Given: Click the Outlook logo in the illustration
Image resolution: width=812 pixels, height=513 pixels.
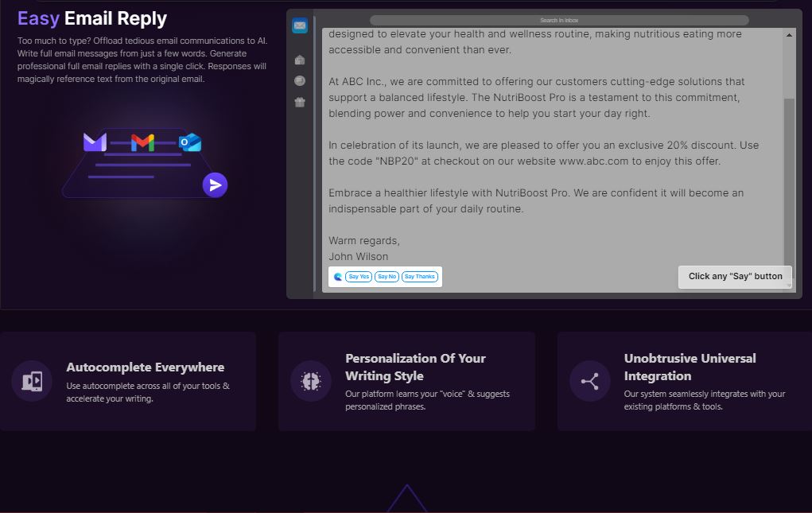Looking at the screenshot, I should tap(190, 142).
